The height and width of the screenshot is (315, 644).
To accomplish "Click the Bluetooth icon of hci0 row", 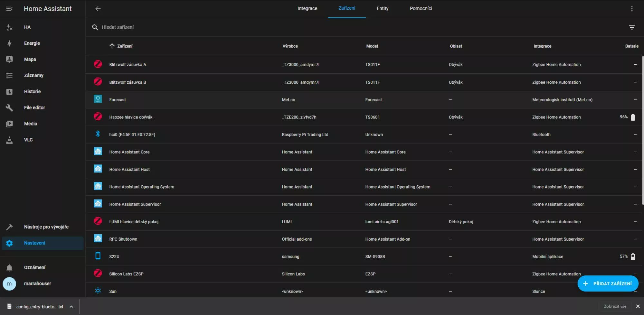I will pyautogui.click(x=98, y=134).
